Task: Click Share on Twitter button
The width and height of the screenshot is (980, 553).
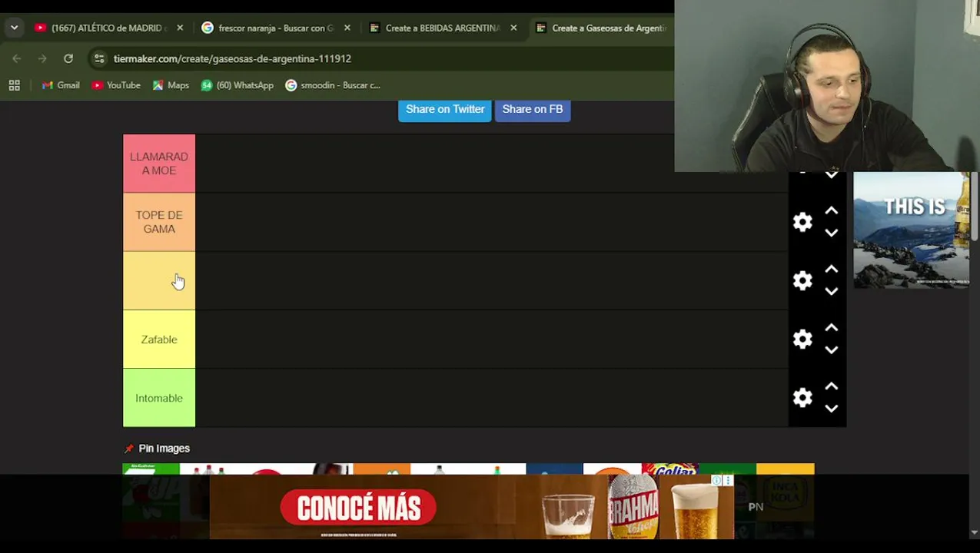Action: (x=444, y=109)
